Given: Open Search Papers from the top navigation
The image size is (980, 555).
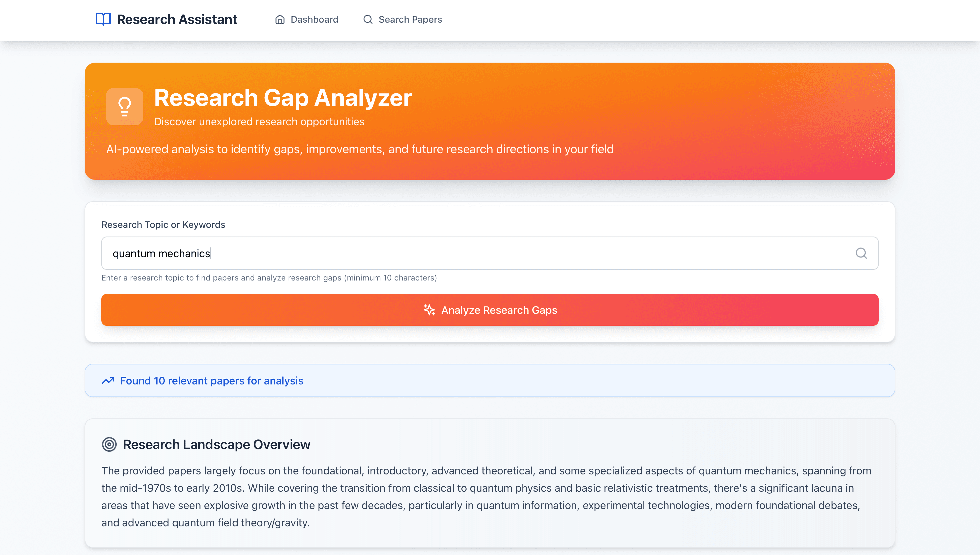Looking at the screenshot, I should pyautogui.click(x=410, y=19).
